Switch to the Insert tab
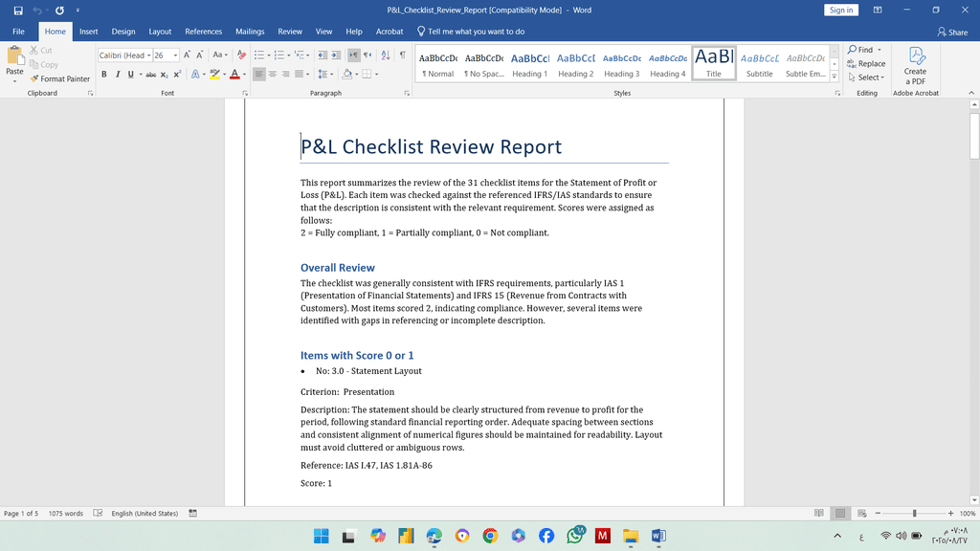The height and width of the screenshot is (551, 980). (89, 32)
